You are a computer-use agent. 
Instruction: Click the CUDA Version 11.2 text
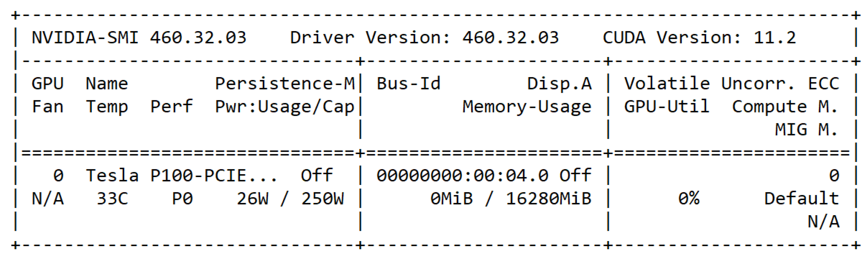pyautogui.click(x=699, y=38)
